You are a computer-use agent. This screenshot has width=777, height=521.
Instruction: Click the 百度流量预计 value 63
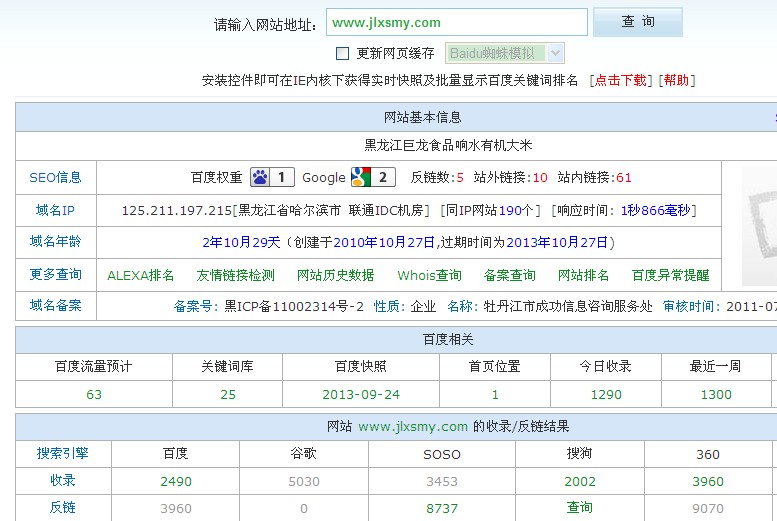94,395
